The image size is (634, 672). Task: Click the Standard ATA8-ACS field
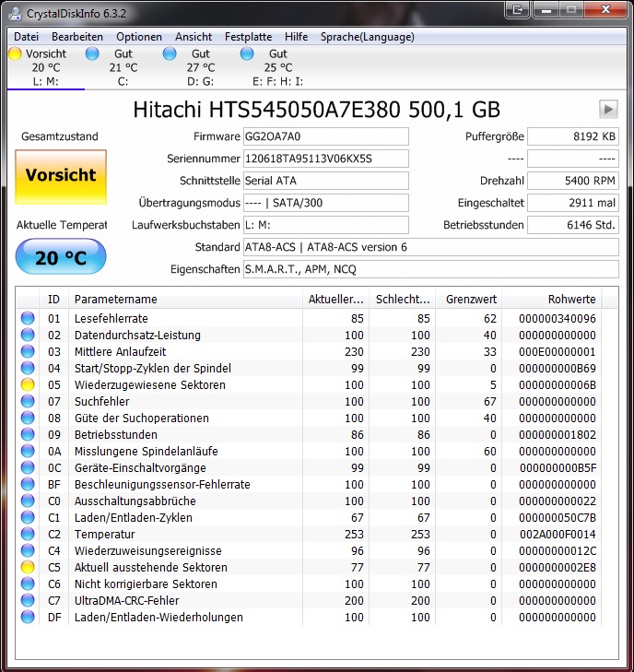431,247
